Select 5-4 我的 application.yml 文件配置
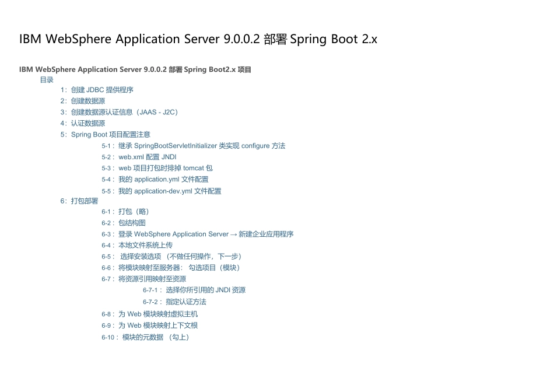 point(155,180)
